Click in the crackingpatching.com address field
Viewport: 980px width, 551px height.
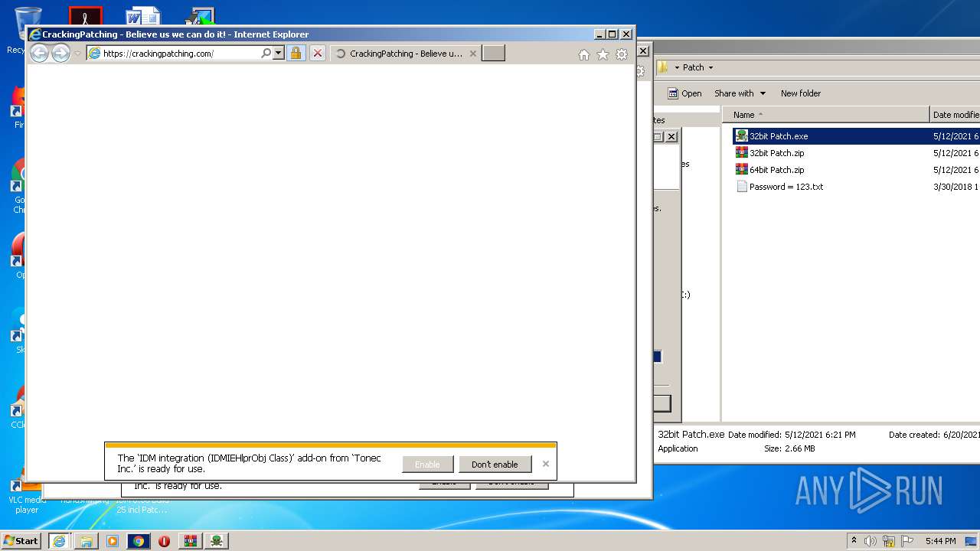pos(180,54)
